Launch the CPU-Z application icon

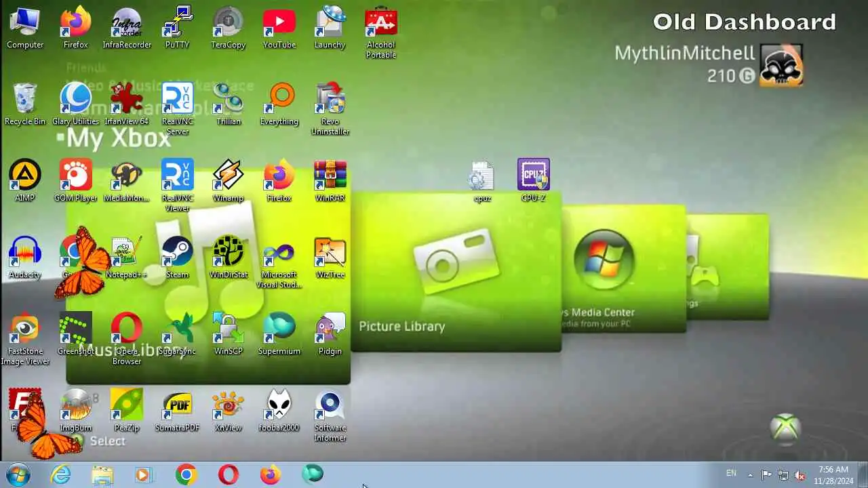coord(534,182)
